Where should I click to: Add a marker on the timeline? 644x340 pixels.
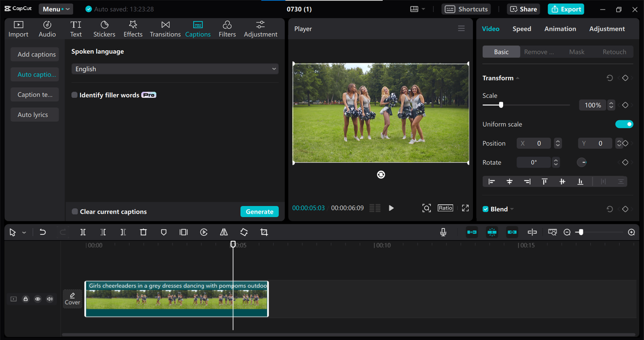(164, 232)
